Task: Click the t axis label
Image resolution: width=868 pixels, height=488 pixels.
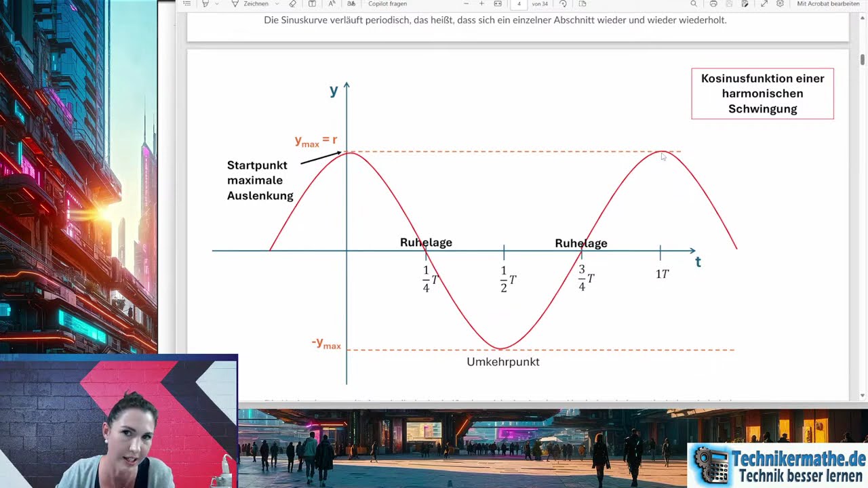Action: pos(698,262)
